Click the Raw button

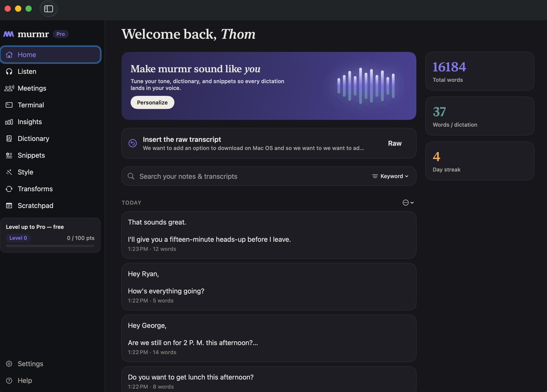395,143
